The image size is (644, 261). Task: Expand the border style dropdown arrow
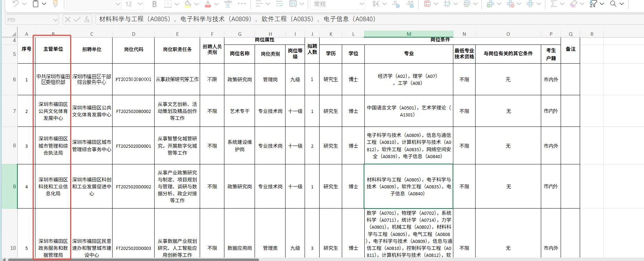point(177,4)
